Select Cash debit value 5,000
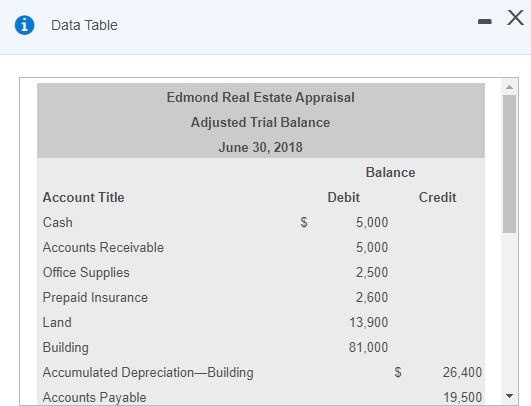Viewport: 531px width, 406px height. click(372, 222)
